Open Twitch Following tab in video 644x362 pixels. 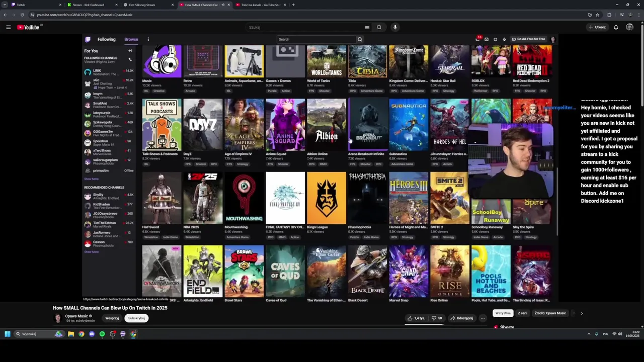click(x=106, y=39)
